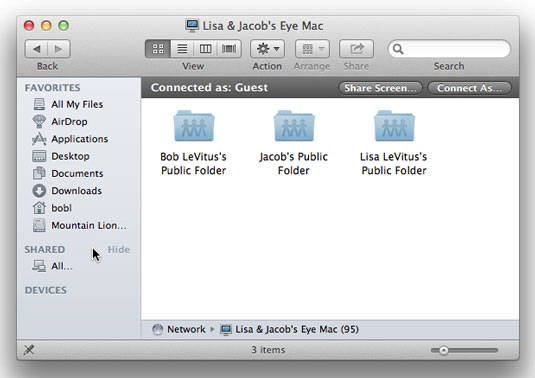The image size is (535, 378).
Task: Click the computer icon in path bar
Action: (226, 330)
